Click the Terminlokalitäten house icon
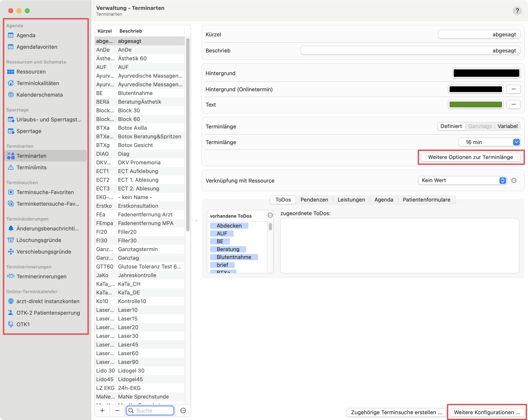The image size is (528, 420). (x=11, y=83)
